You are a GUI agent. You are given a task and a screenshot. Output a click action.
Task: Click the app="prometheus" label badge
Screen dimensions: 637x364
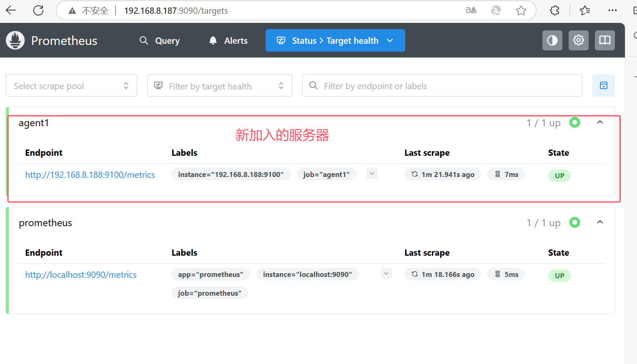[x=211, y=274]
